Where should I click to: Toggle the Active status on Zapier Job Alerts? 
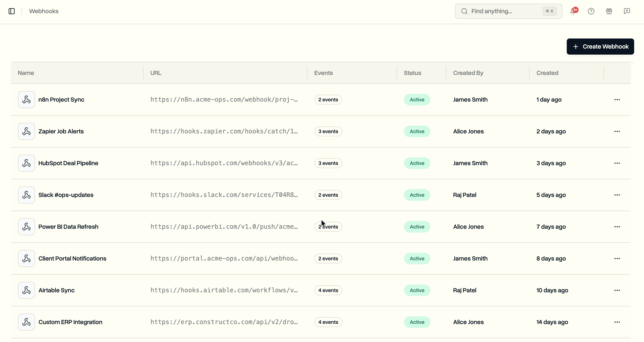(x=416, y=131)
